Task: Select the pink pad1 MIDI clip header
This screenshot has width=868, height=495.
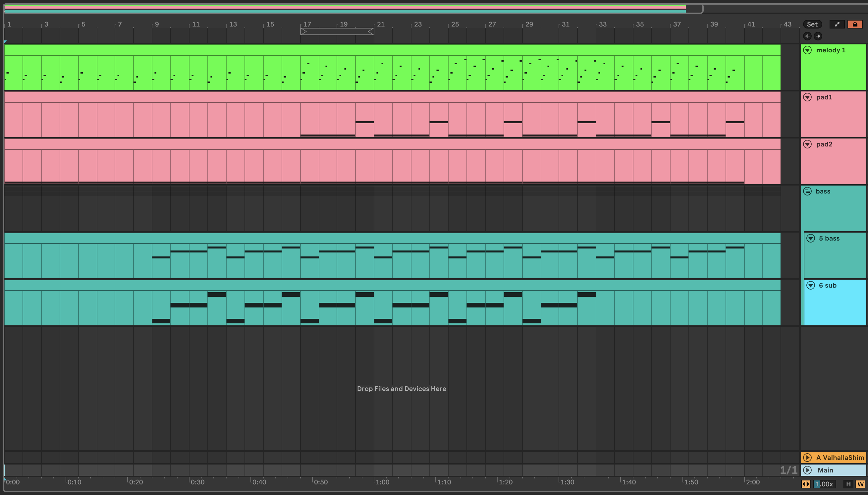Action: pos(392,97)
